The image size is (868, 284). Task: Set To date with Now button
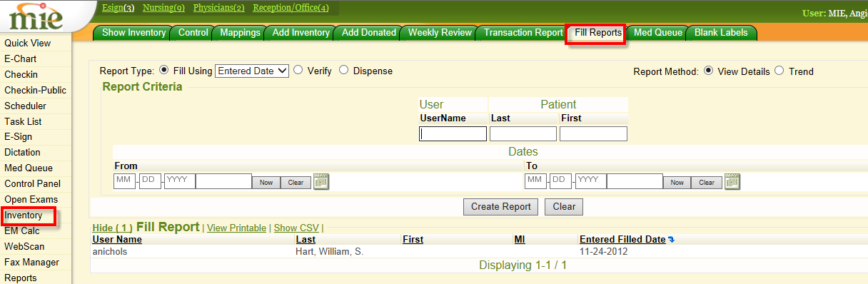coord(677,182)
